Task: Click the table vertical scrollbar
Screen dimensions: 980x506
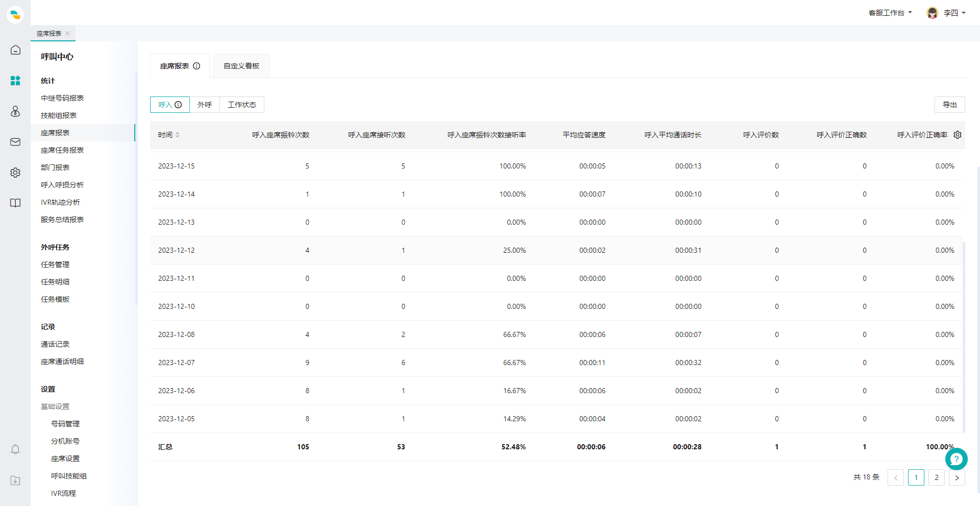Action: (x=964, y=337)
